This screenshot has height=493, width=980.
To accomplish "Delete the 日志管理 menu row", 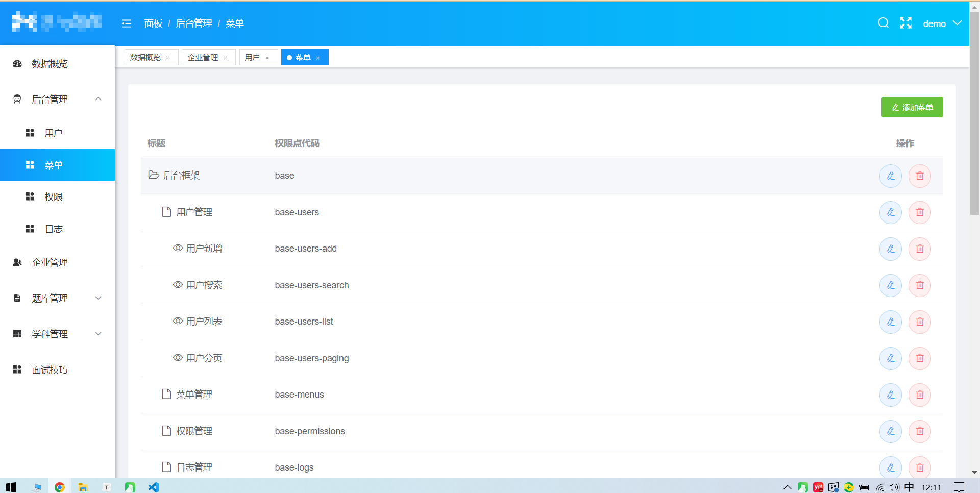I will tap(920, 467).
